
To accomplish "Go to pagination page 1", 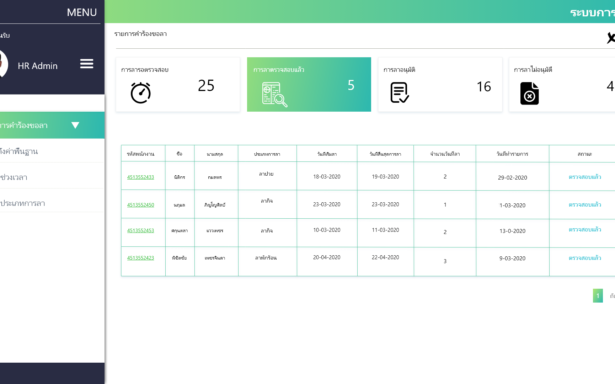I will coord(598,296).
